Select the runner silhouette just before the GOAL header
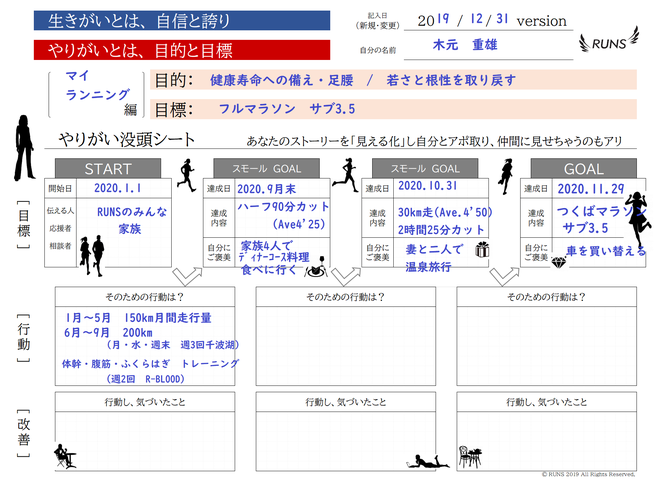Image resolution: width=664 pixels, height=486 pixels. coord(506,176)
